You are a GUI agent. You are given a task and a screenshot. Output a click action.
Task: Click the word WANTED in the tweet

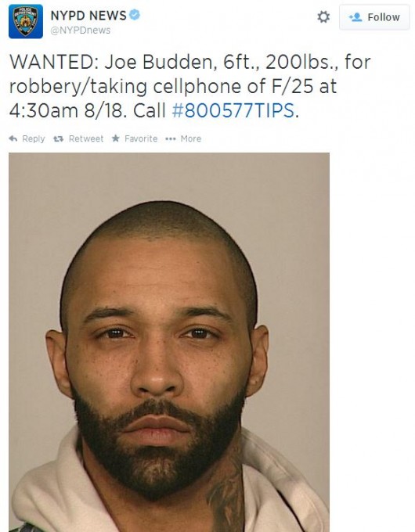(51, 62)
